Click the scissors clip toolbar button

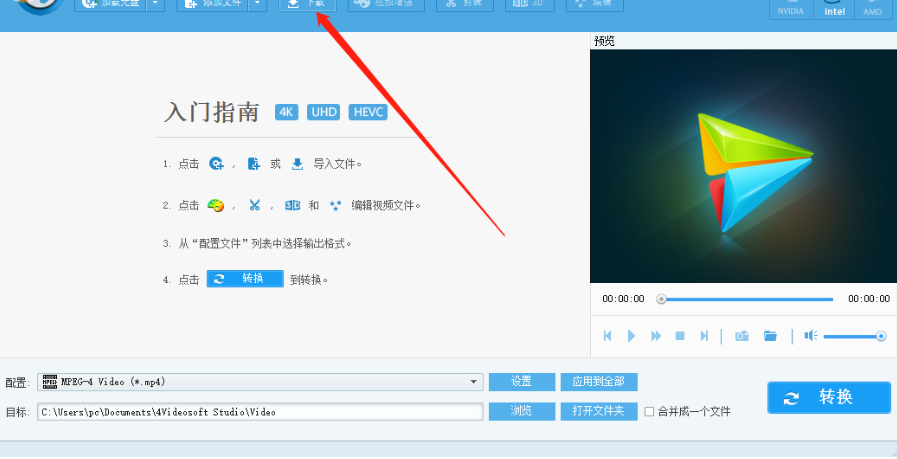[465, 5]
